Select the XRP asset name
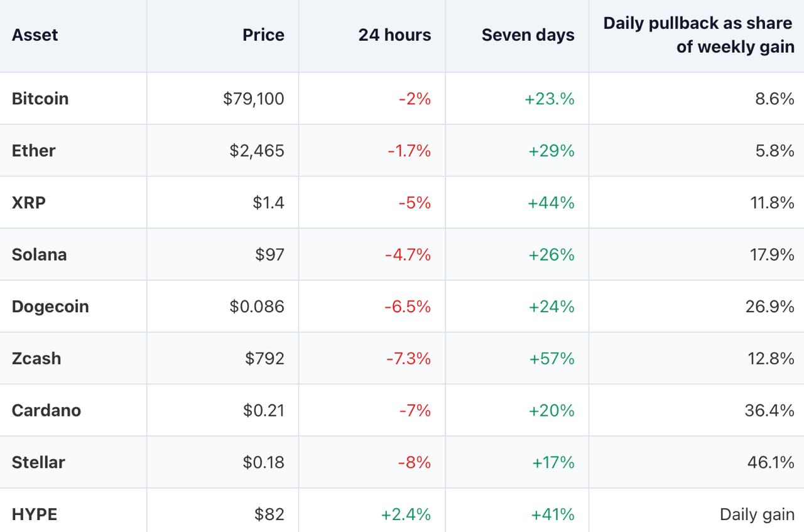The height and width of the screenshot is (532, 804). tap(29, 203)
